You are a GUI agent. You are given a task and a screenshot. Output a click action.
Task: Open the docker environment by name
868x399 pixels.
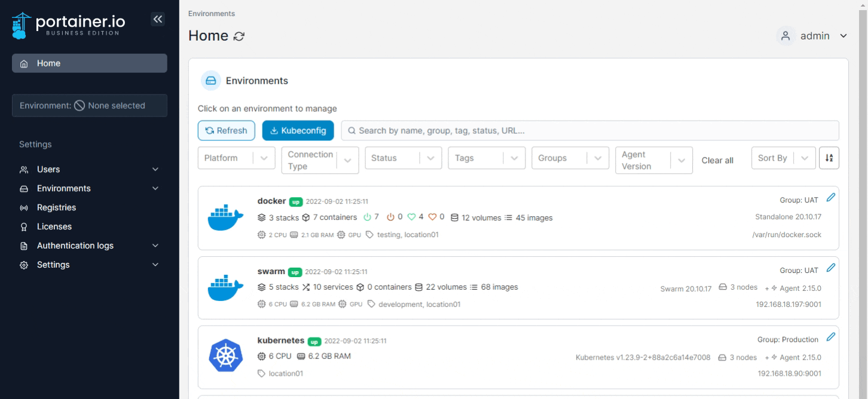pos(271,201)
